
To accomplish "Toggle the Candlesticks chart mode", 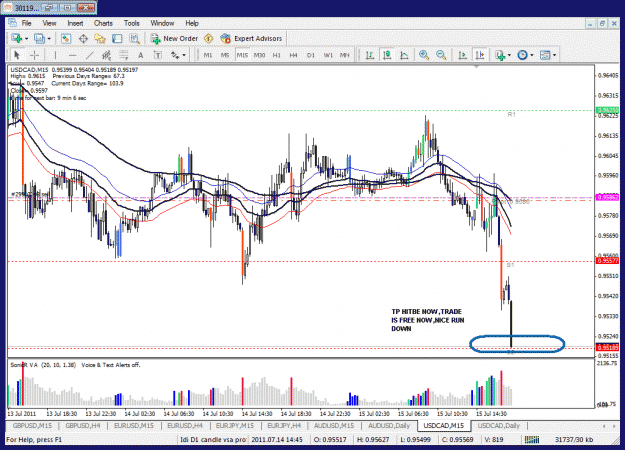I will (387, 55).
